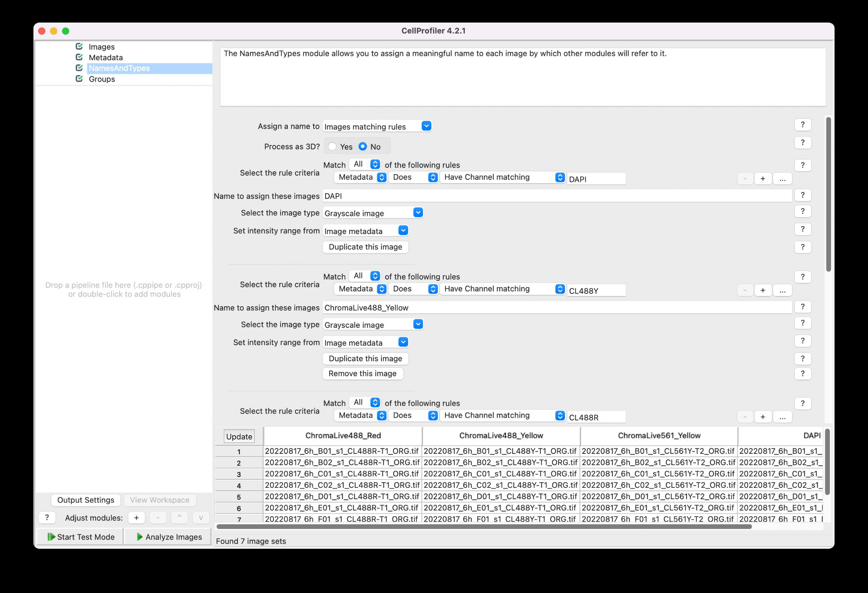Toggle the Images module checkbox

coord(79,47)
